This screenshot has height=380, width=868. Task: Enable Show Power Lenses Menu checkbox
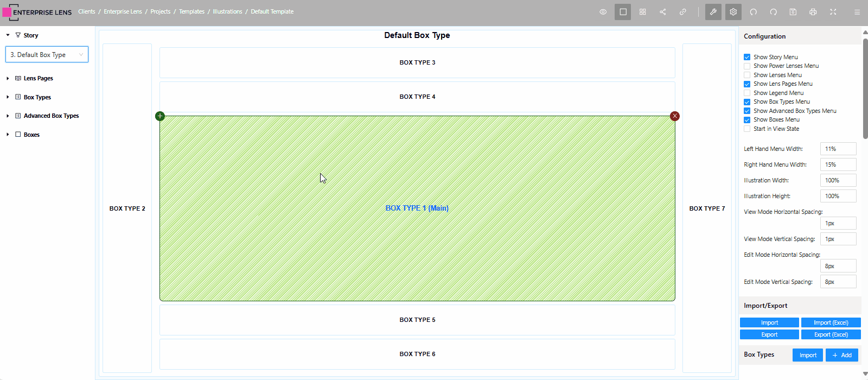point(747,66)
